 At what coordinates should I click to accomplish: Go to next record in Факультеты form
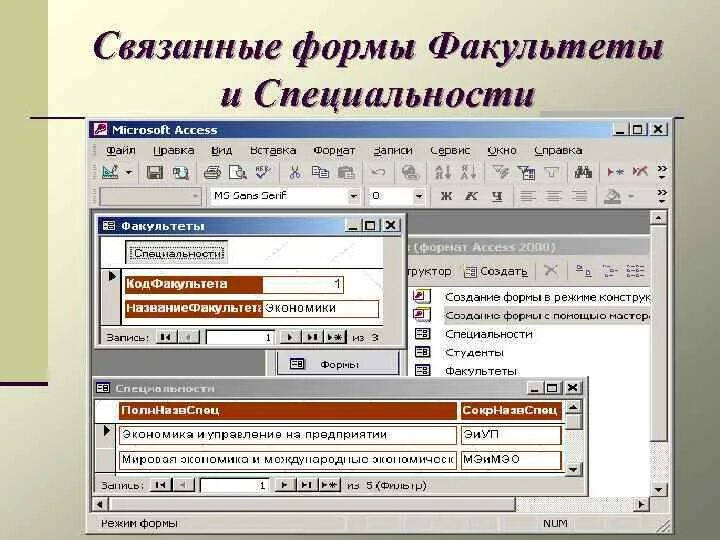[x=290, y=338]
